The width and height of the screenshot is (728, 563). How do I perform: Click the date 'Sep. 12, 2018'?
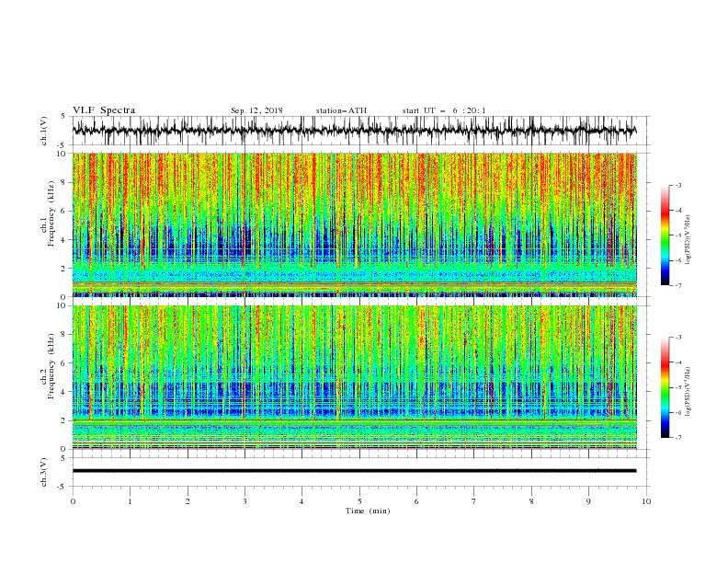[256, 110]
